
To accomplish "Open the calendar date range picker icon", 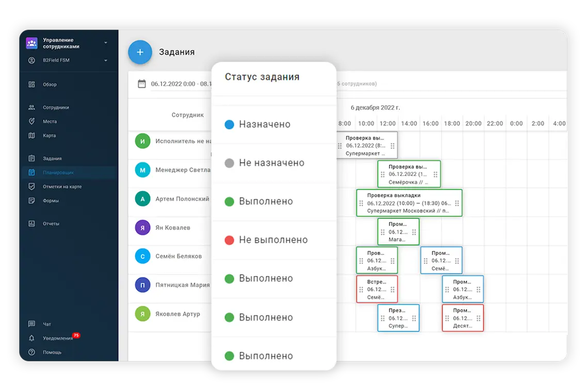I will [x=142, y=84].
